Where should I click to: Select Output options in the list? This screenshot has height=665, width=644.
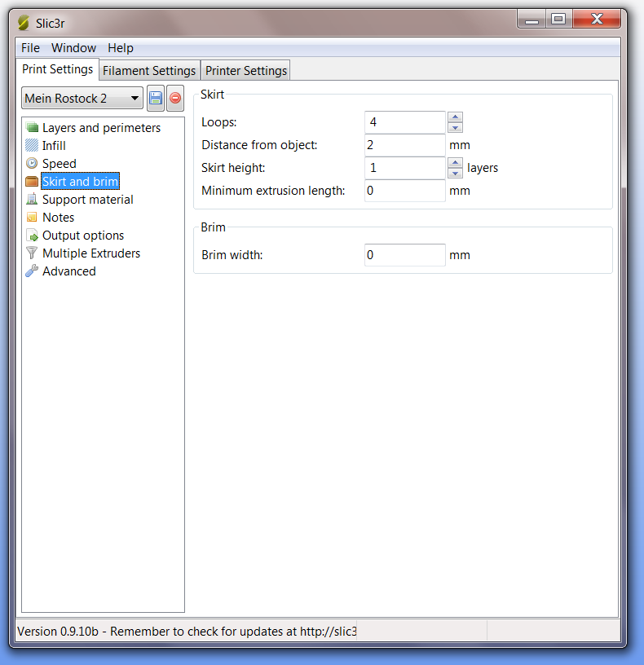[83, 235]
